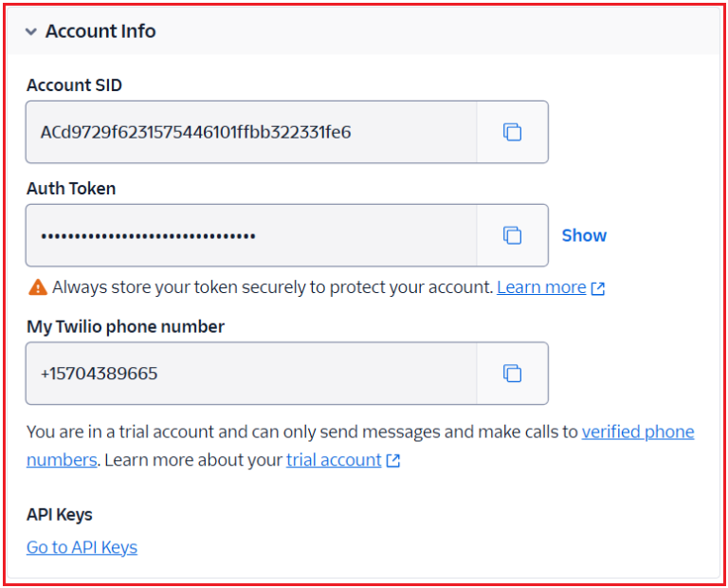728x588 pixels.
Task: Click the My Twilio phone number label
Action: (x=125, y=326)
